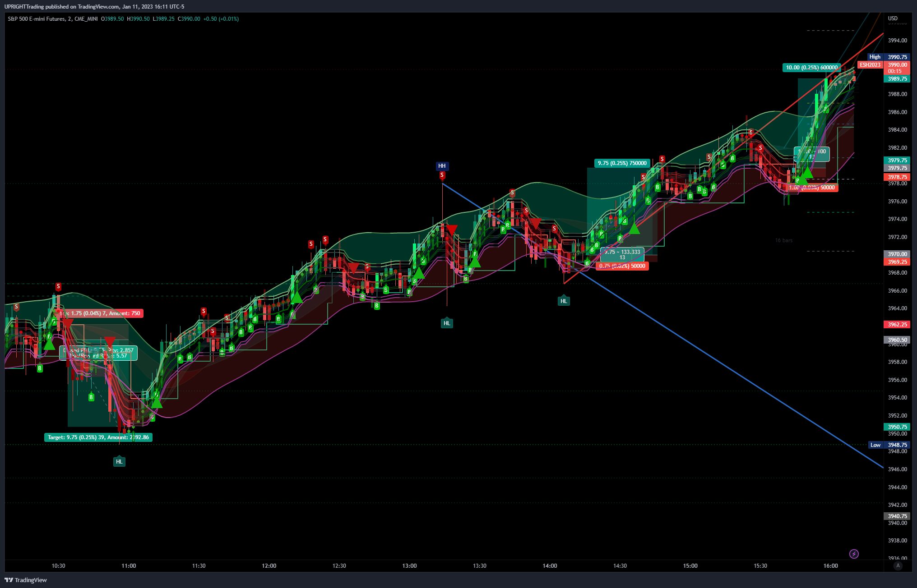
Task: Click the 3962.25 red price tag
Action: 897,325
